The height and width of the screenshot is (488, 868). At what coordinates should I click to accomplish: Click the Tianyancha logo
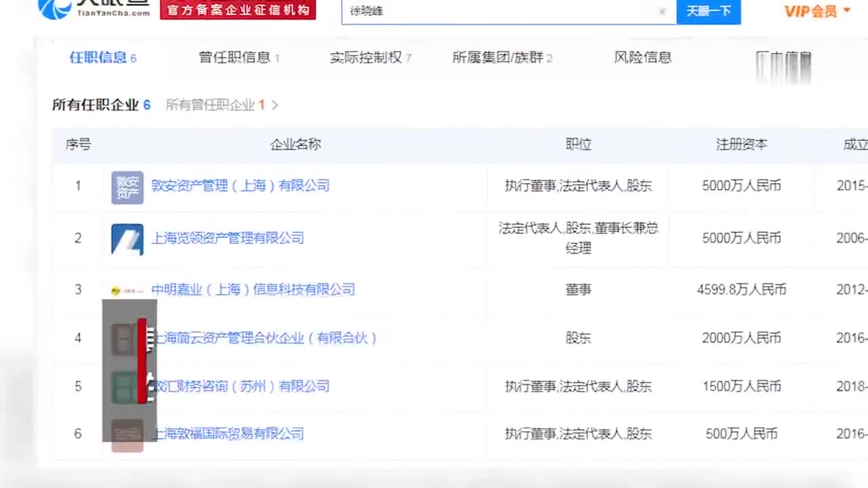tap(75, 10)
